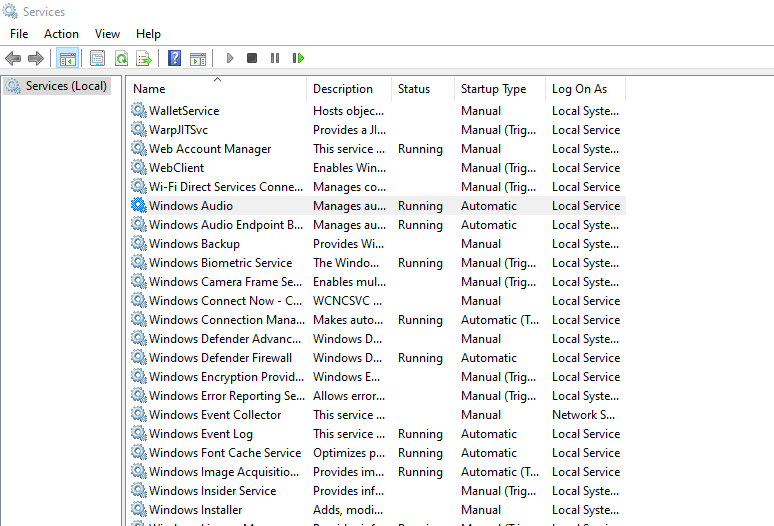
Task: Click the Adds, modi... description cell
Action: tap(348, 510)
